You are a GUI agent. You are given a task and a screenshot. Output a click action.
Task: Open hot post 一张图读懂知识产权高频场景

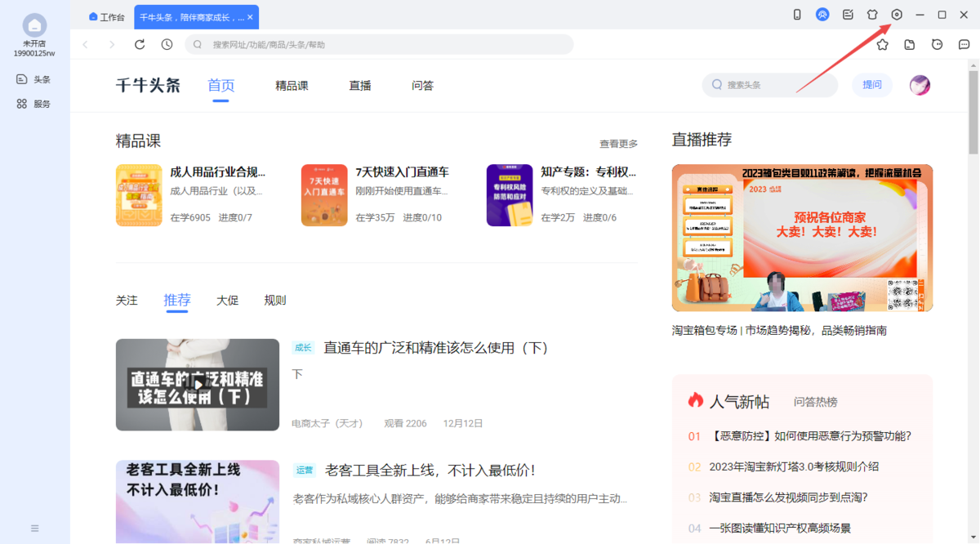point(780,528)
